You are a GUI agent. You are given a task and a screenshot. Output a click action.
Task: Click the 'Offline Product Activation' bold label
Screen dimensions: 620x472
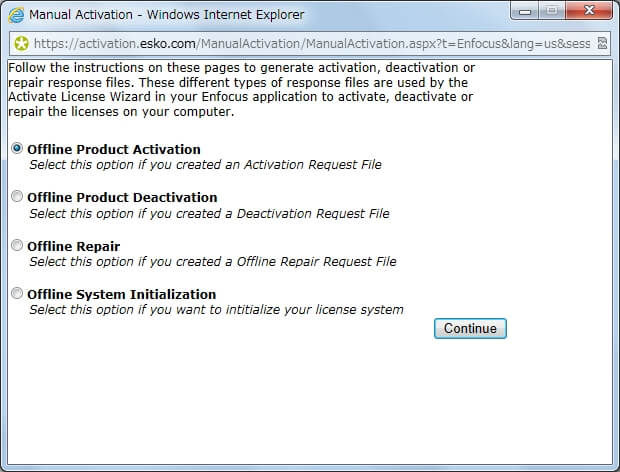[x=114, y=150]
